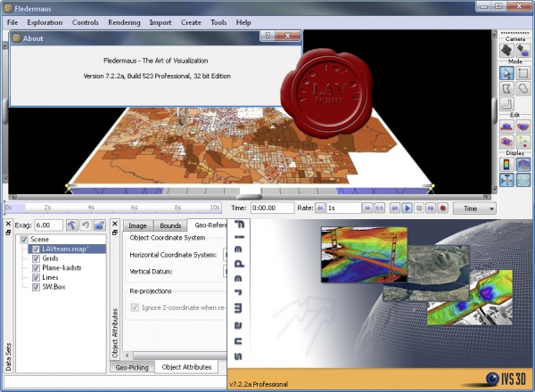Click the colored points edit tool
This screenshot has height=392, width=535.
[x=523, y=142]
